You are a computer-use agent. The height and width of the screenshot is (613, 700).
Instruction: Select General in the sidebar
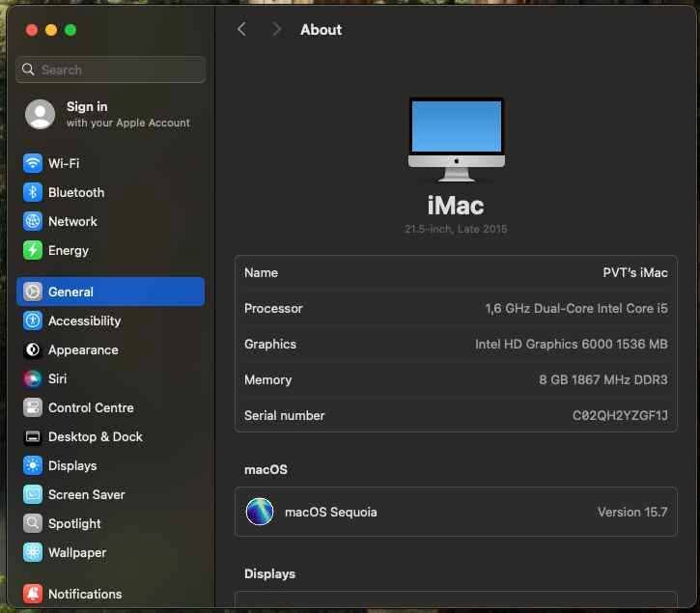(110, 292)
